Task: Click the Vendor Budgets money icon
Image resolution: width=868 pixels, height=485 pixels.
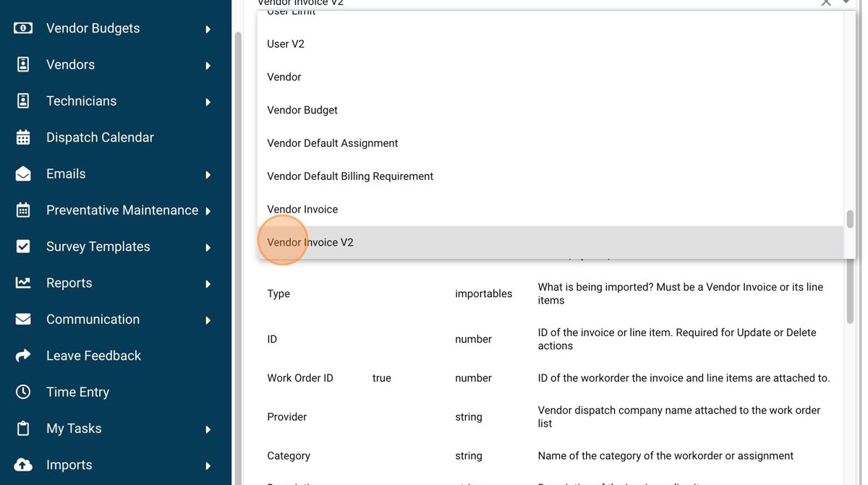Action: tap(23, 28)
